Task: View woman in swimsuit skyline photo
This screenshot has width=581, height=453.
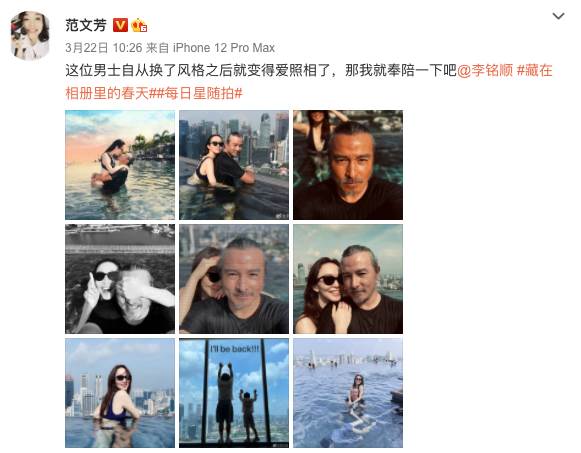Action: [x=120, y=393]
